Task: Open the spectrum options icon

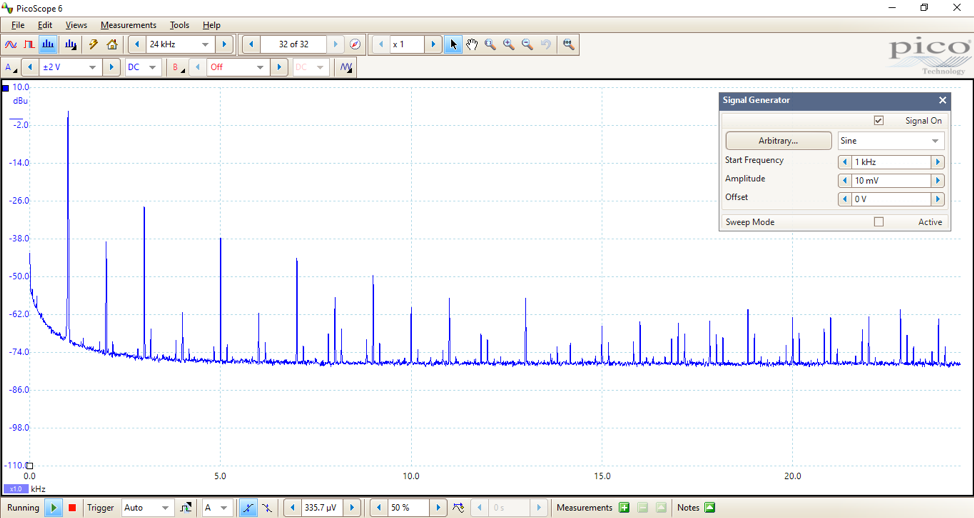Action: coord(70,45)
